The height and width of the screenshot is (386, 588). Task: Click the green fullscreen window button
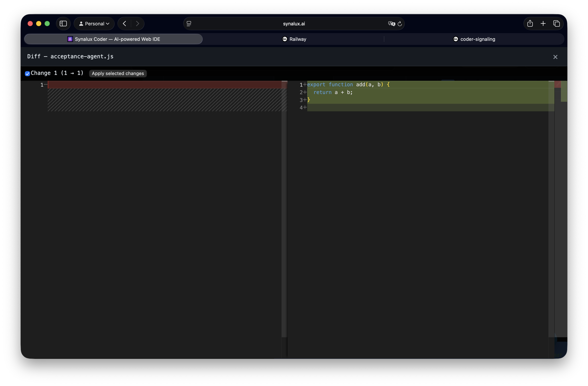tap(47, 24)
